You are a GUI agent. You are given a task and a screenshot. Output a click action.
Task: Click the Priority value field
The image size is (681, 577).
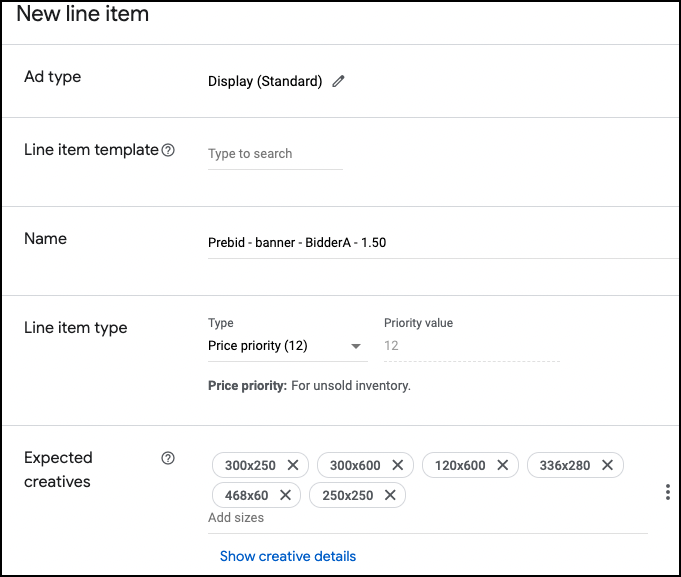click(470, 346)
